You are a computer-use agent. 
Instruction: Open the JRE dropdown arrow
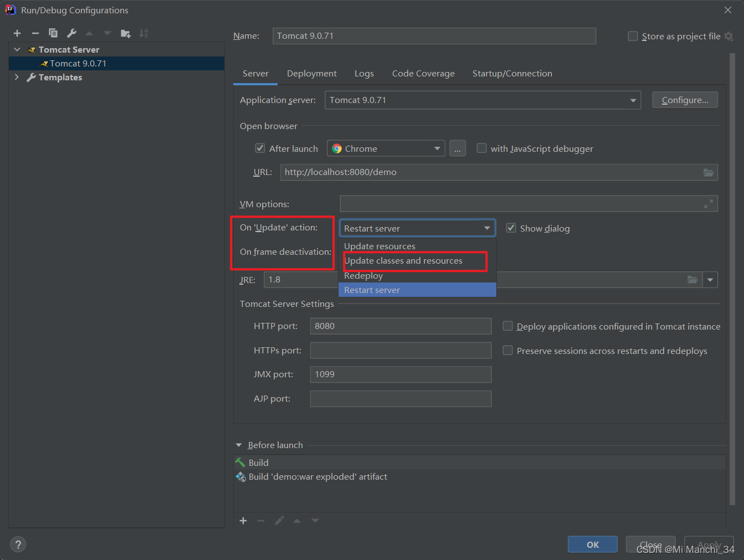[710, 280]
